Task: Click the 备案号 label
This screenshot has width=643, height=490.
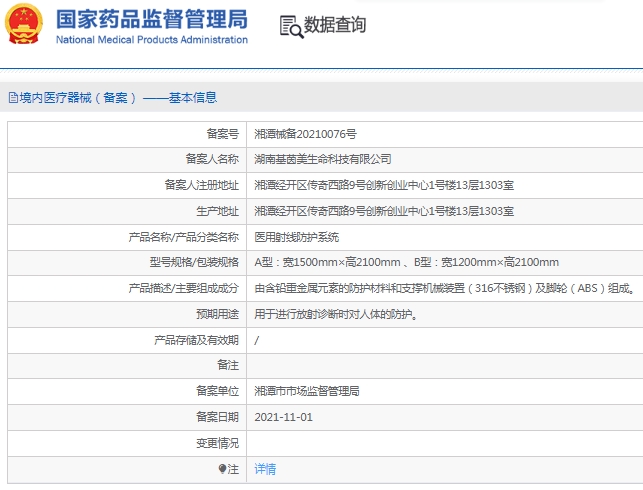Action: coord(222,134)
